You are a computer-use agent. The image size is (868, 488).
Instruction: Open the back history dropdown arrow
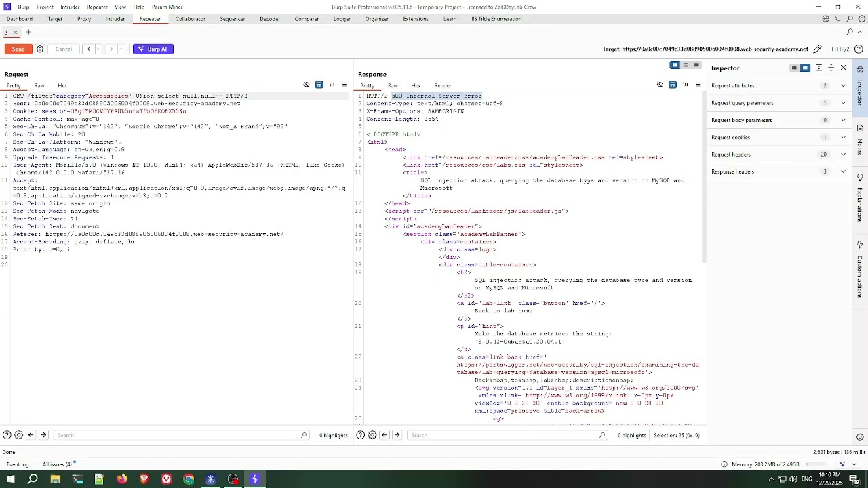[99, 49]
